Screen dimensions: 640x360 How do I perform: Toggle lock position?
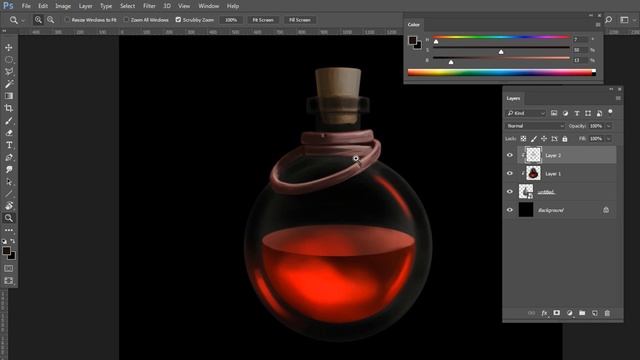(x=544, y=139)
